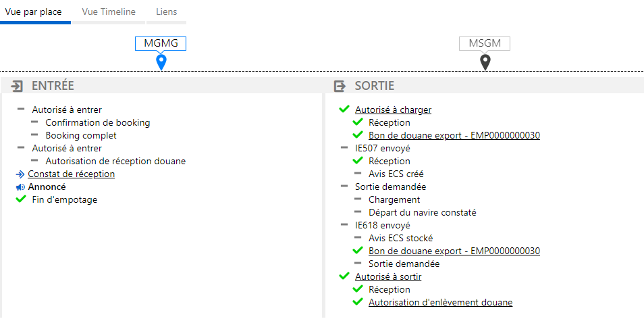Open the Liens tab
This screenshot has height=319, width=644.
click(166, 12)
